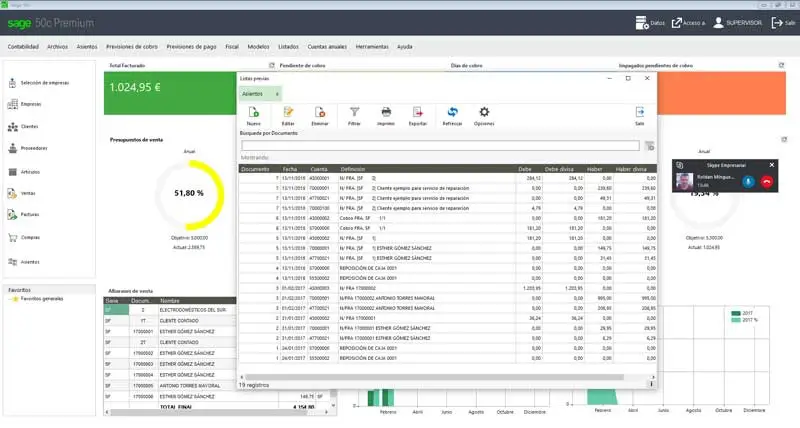Screen dimensions: 800x428
Task: Click the Nuevo icon in Listas previas
Action: pyautogui.click(x=254, y=112)
